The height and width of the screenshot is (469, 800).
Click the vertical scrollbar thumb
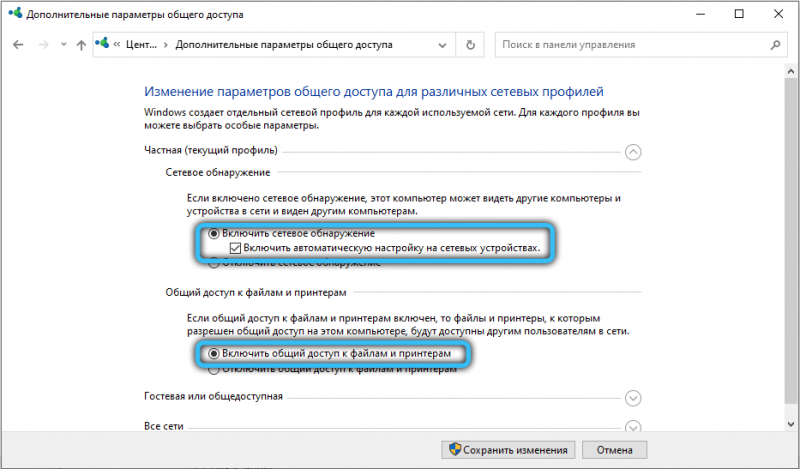click(791, 240)
